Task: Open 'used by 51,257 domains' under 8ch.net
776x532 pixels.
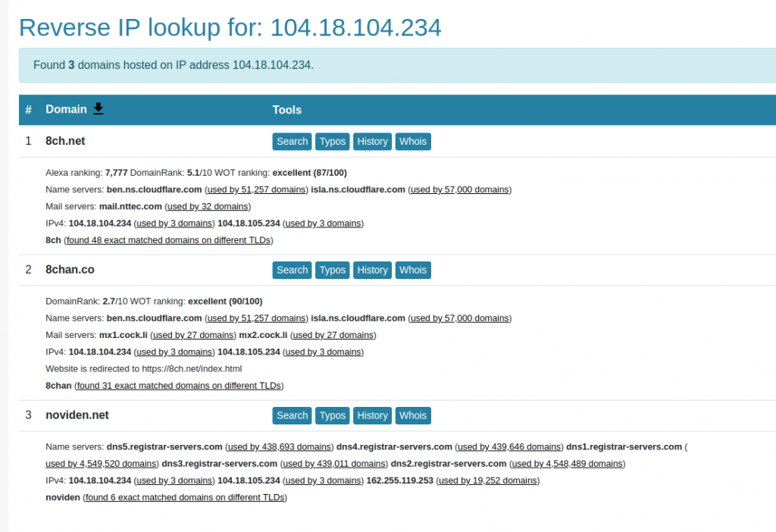Action: pos(256,189)
